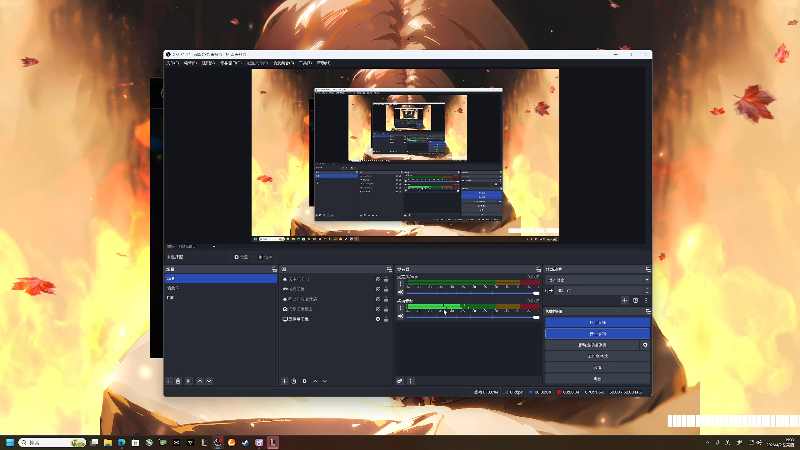Move the selected source up in the list
This screenshot has height=450, width=800.
[x=316, y=381]
